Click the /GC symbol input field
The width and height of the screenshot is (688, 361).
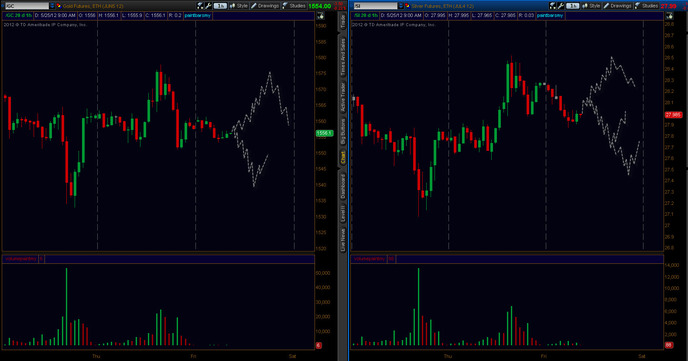[x=27, y=6]
